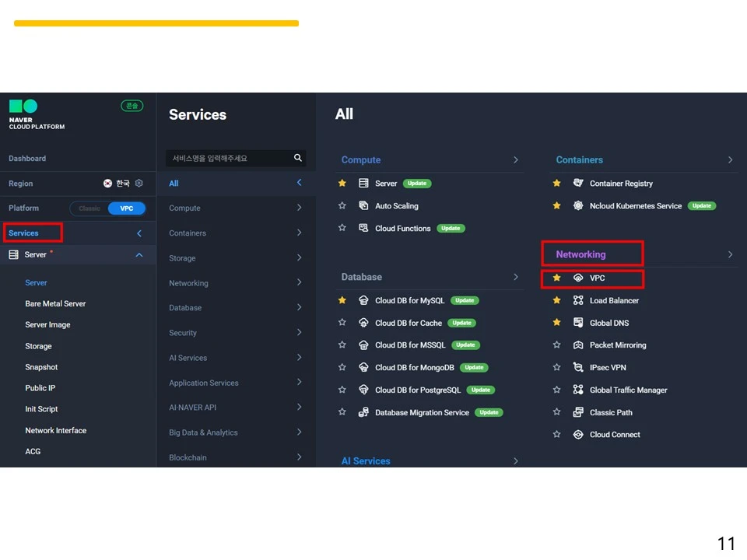Click the Server service icon under Compute

pos(363,184)
